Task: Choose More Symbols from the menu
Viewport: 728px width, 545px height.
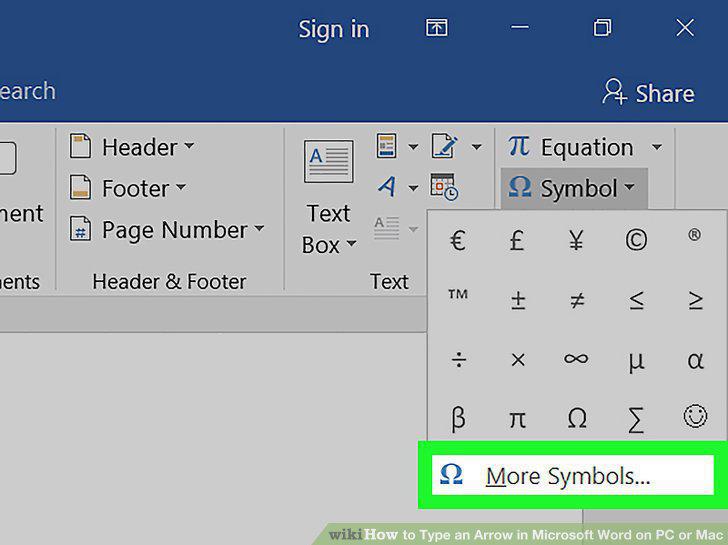Action: click(x=572, y=475)
